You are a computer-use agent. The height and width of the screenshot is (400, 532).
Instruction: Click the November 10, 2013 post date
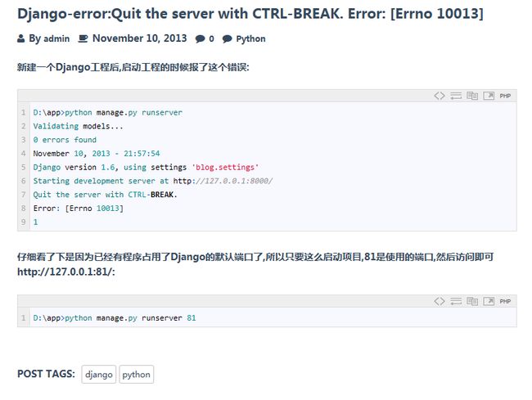pyautogui.click(x=139, y=38)
